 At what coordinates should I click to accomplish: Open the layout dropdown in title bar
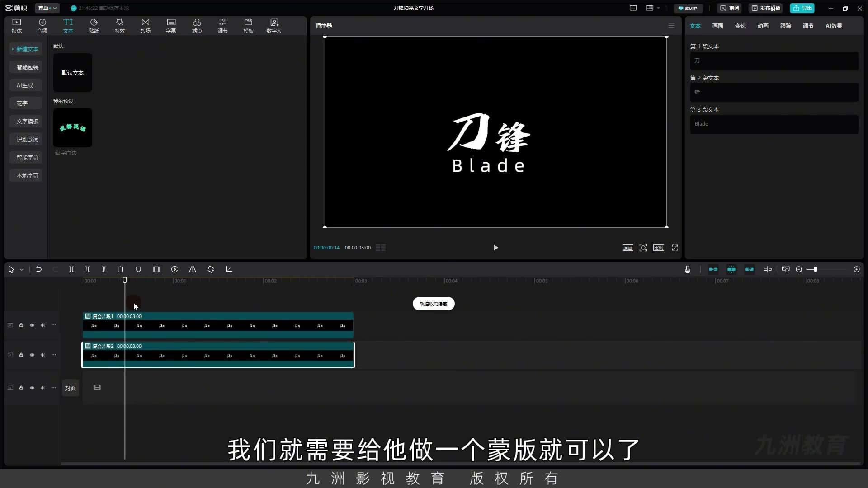pyautogui.click(x=652, y=8)
